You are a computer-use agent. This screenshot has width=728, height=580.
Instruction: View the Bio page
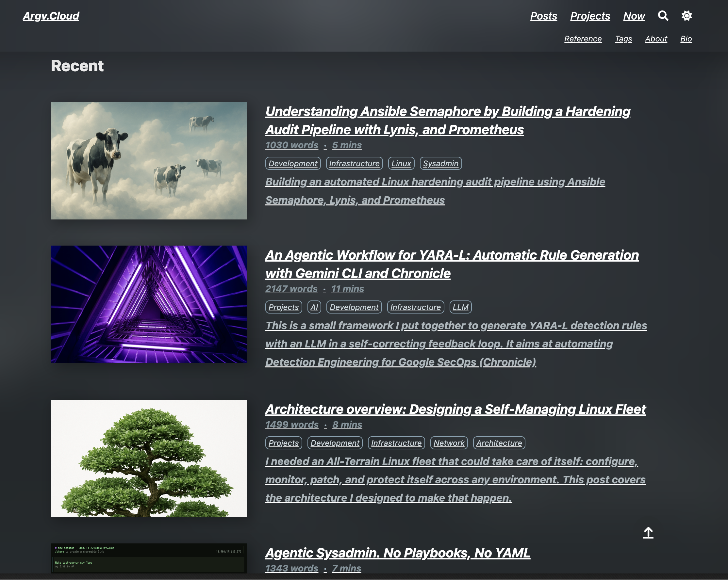686,39
